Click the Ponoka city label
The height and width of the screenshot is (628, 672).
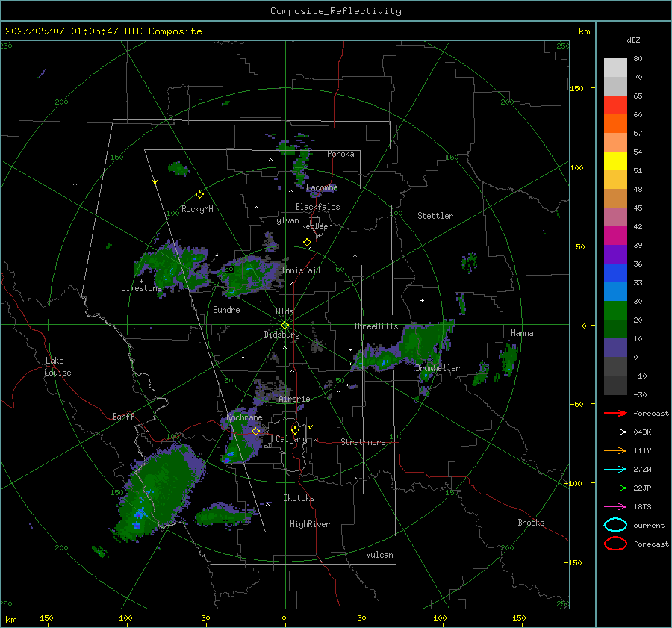(340, 154)
